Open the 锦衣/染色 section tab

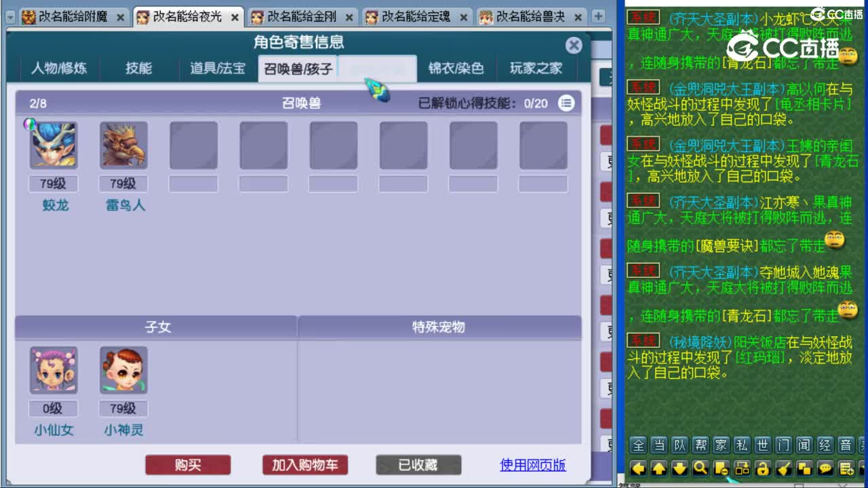pyautogui.click(x=456, y=68)
